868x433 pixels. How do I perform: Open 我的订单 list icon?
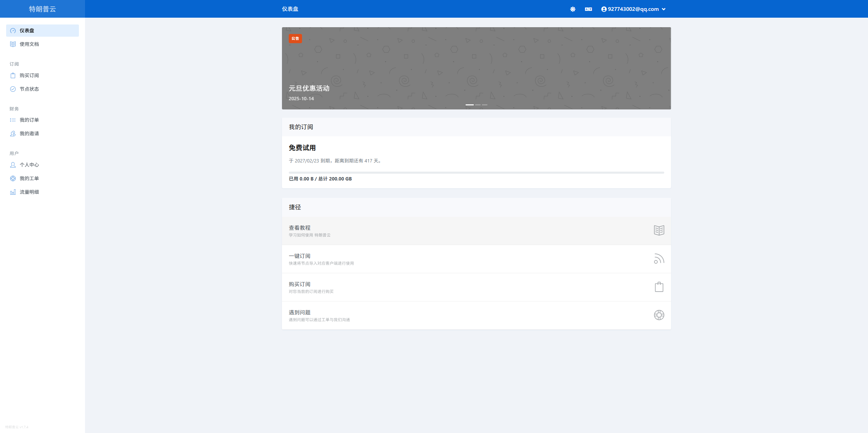click(13, 120)
